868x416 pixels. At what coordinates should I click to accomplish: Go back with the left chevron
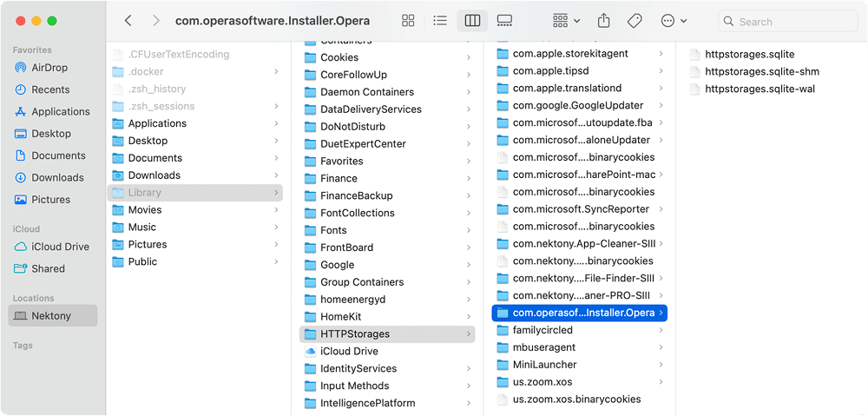coord(128,21)
